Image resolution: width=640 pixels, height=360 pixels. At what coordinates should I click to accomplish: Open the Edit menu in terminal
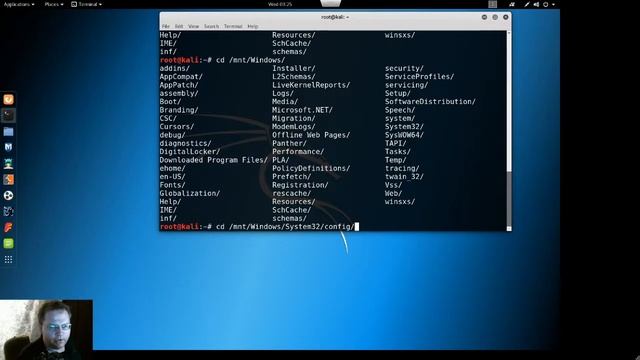179,26
